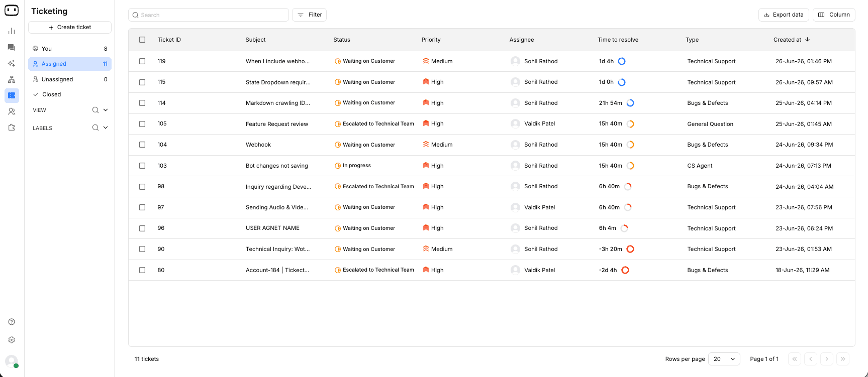Click 'CS Agent' type on ticket 103
Image resolution: width=868 pixels, height=377 pixels.
coord(700,166)
